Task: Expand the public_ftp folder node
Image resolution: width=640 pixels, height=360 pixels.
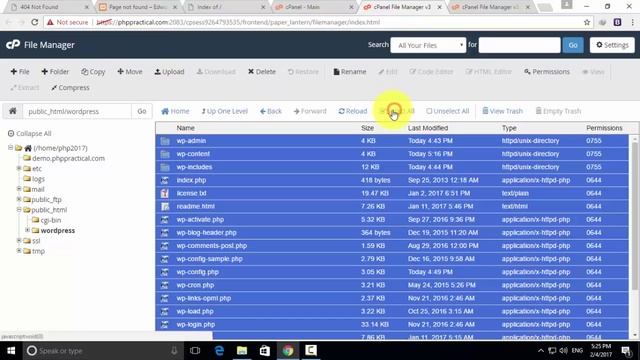Action: 19,199
